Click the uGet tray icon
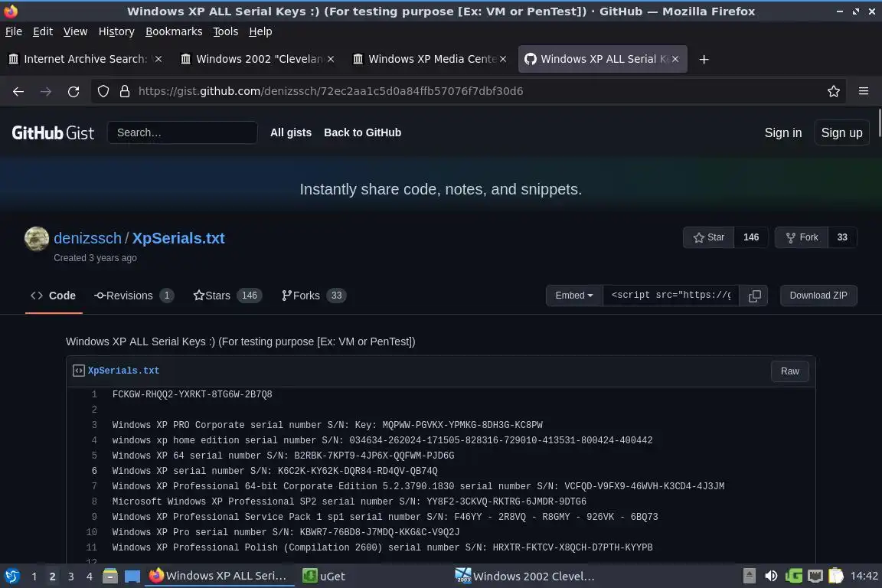This screenshot has width=882, height=588. pos(794,577)
